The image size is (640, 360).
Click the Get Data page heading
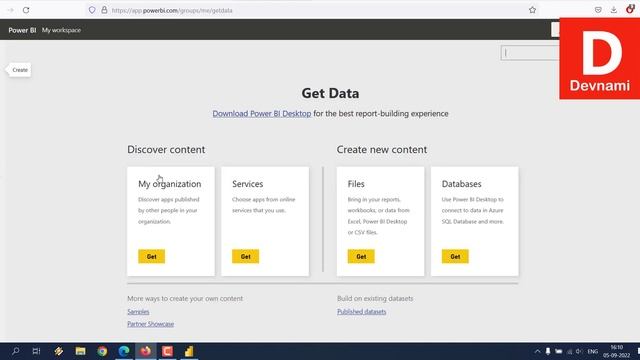330,93
